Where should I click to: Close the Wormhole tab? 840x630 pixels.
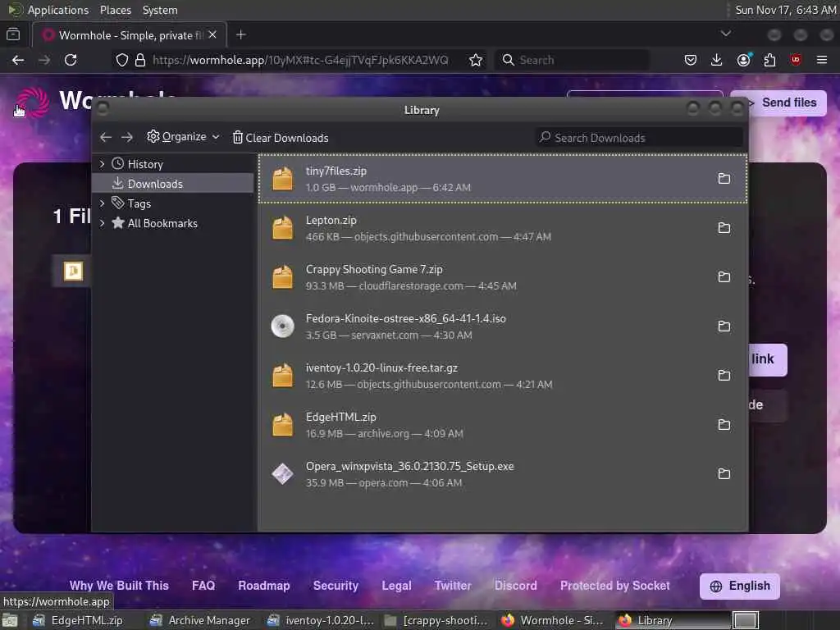pos(212,34)
